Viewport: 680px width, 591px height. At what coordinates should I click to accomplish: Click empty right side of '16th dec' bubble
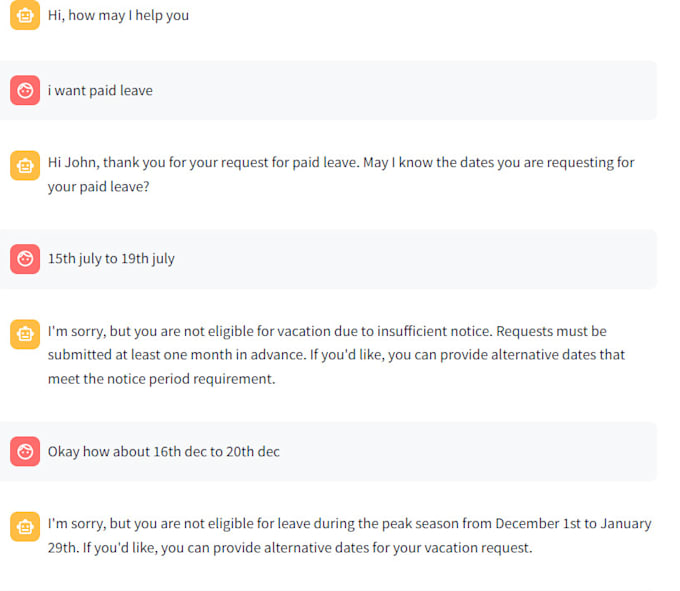point(480,451)
